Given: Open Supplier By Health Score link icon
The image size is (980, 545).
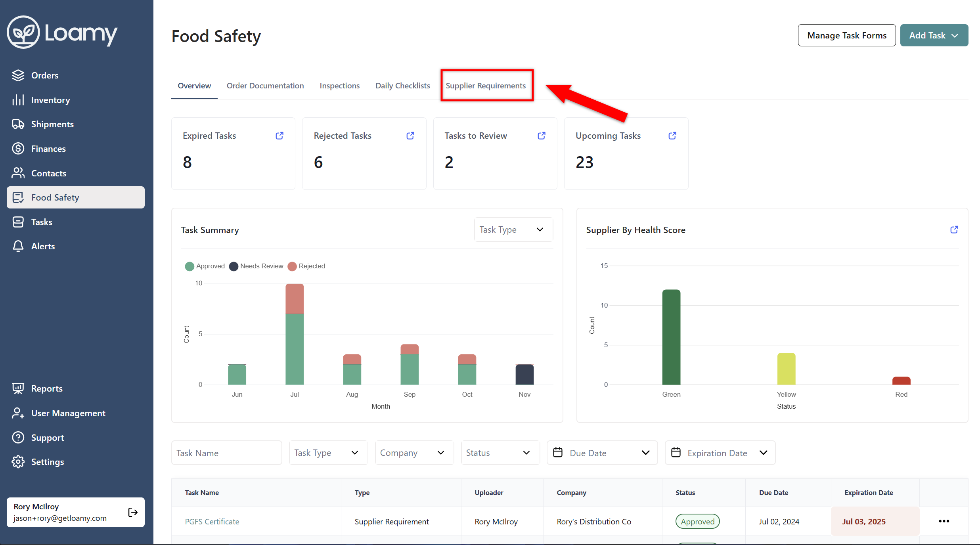Looking at the screenshot, I should pos(954,229).
